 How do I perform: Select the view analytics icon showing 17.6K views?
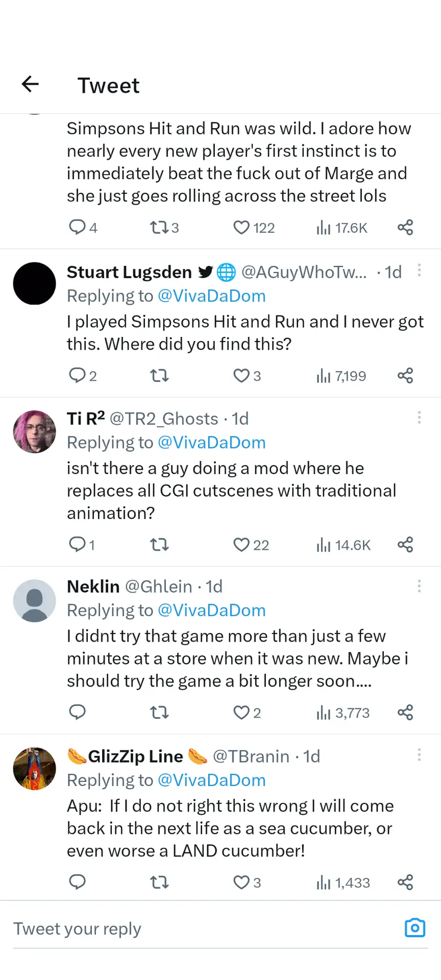point(341,227)
